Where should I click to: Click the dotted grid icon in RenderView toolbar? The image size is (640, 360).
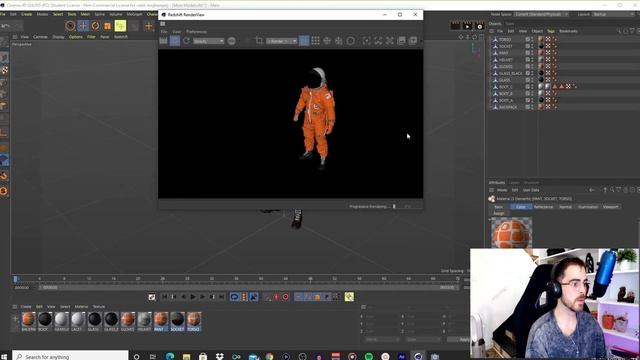[x=316, y=41]
